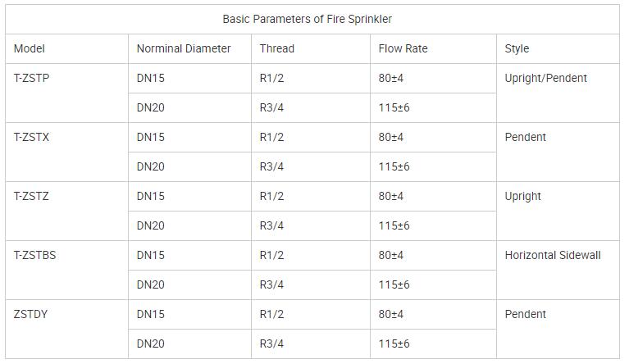This screenshot has width=629, height=364.
Task: Click the T-ZSTZ model cell
Action: click(32, 197)
